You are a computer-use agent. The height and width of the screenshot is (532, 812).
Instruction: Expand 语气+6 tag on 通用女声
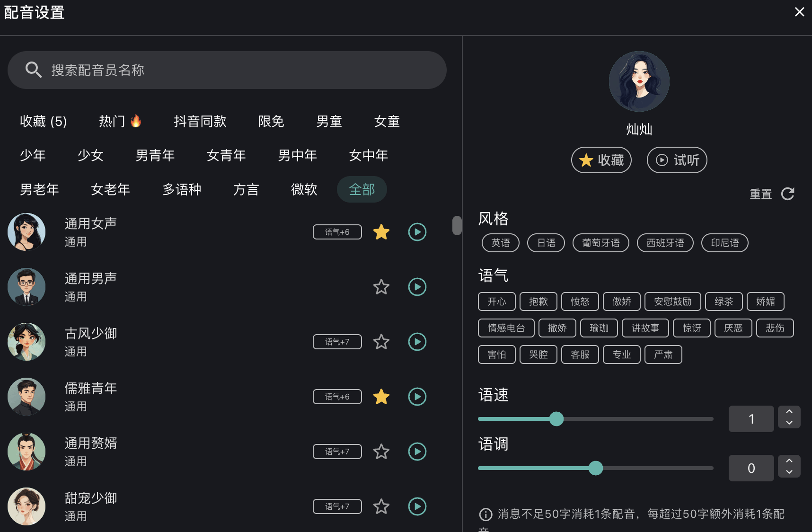337,232
